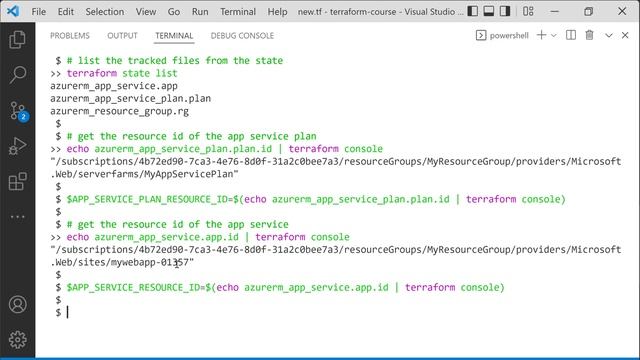The height and width of the screenshot is (360, 640).
Task: Click '.Web/serverfarms/MyAppServicePlan' output text
Action: pos(144,174)
